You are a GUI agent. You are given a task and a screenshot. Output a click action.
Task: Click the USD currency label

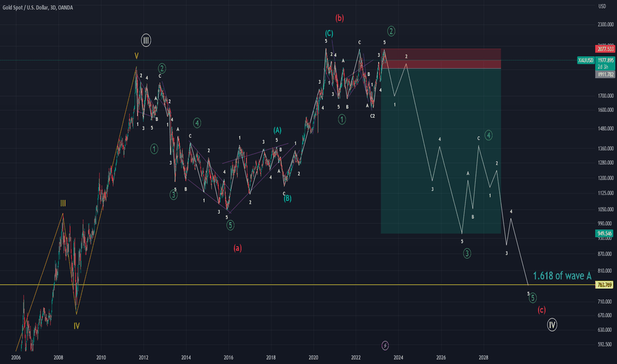[x=602, y=7]
